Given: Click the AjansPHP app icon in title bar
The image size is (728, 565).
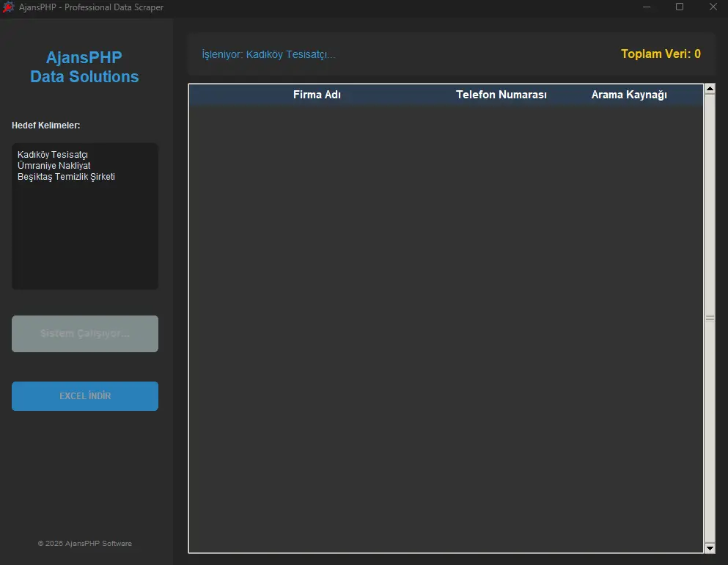Looking at the screenshot, I should tap(9, 7).
